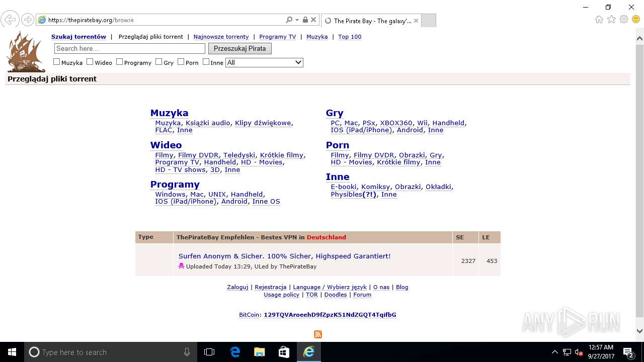Open the clock showing 12:57 AM

(x=601, y=352)
